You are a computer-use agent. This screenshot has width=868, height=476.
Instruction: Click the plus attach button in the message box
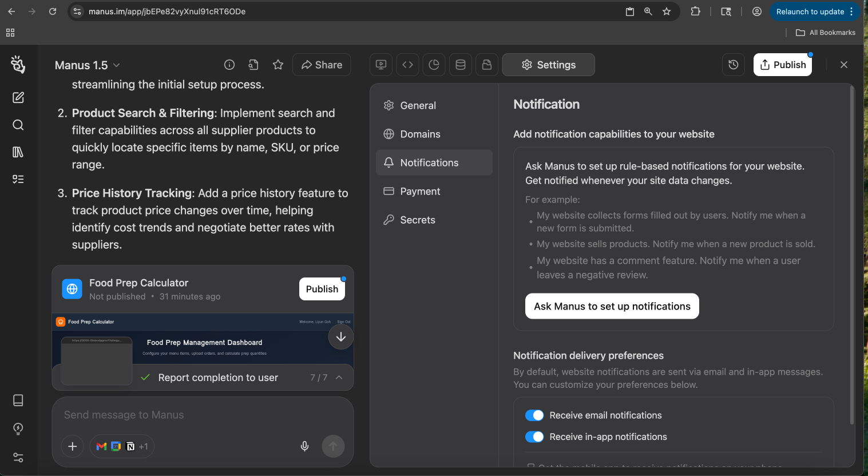pyautogui.click(x=73, y=446)
